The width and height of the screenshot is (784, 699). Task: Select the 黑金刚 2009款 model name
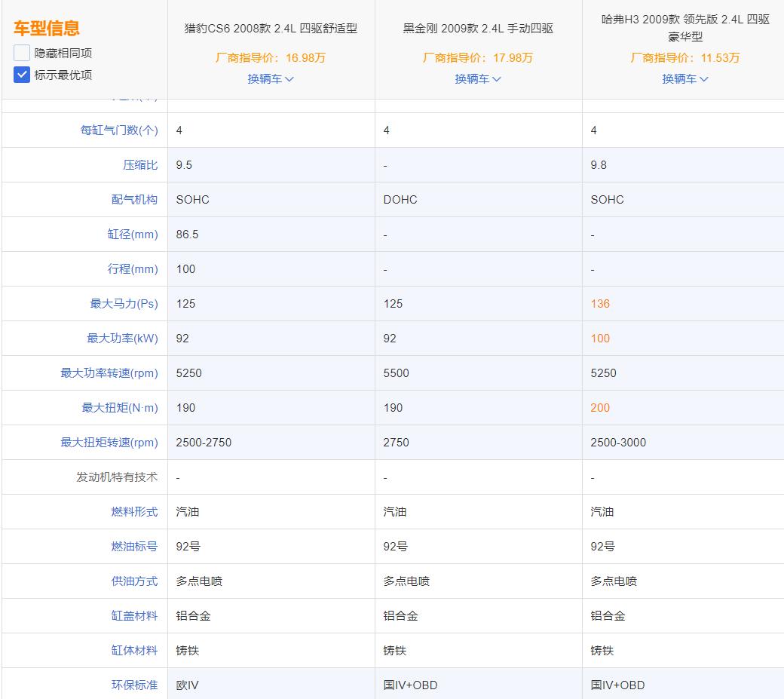(x=478, y=27)
